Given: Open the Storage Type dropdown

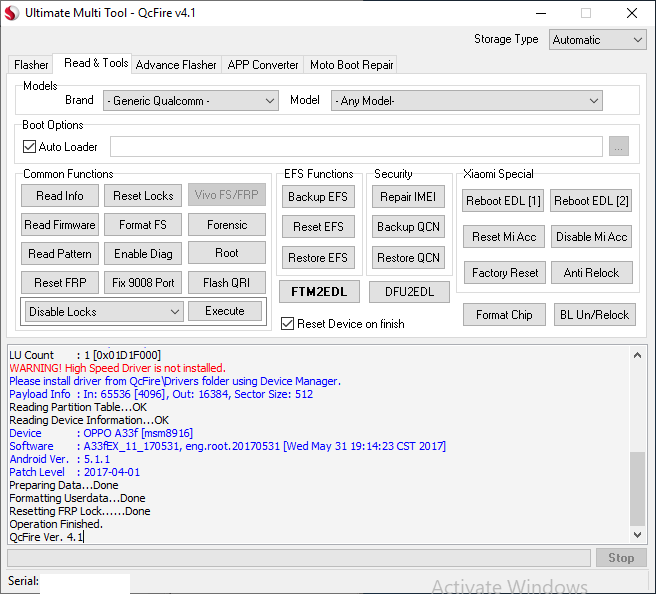Looking at the screenshot, I should tap(597, 40).
